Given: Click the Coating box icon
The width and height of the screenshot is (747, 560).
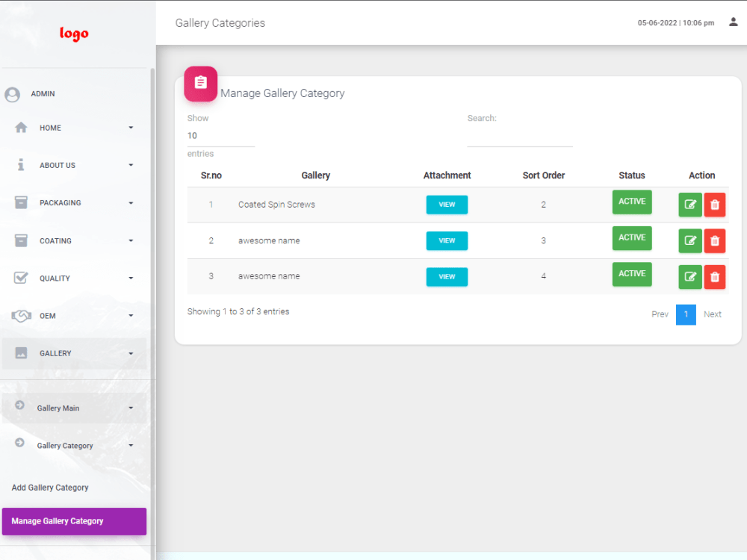Looking at the screenshot, I should [x=21, y=240].
